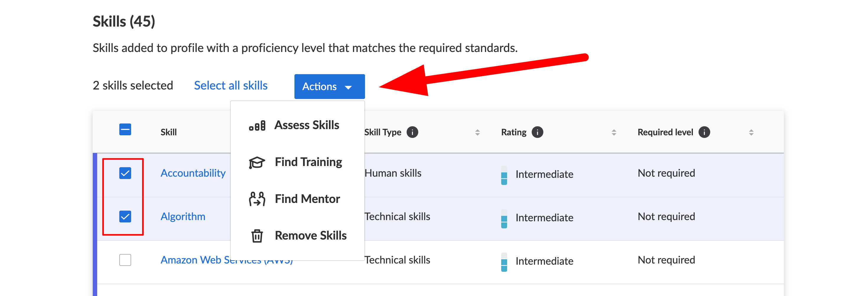868x296 pixels.
Task: Click the Rating info icon
Action: pyautogui.click(x=537, y=132)
